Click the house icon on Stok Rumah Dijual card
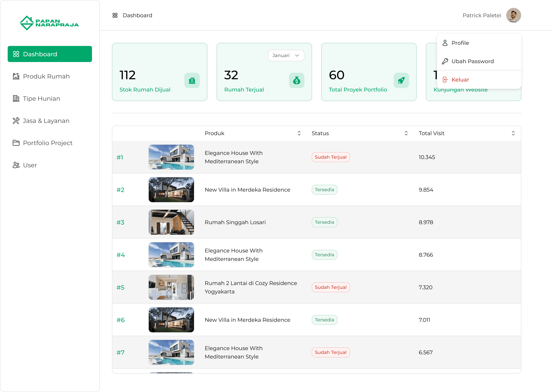This screenshot has width=552, height=392. [192, 80]
